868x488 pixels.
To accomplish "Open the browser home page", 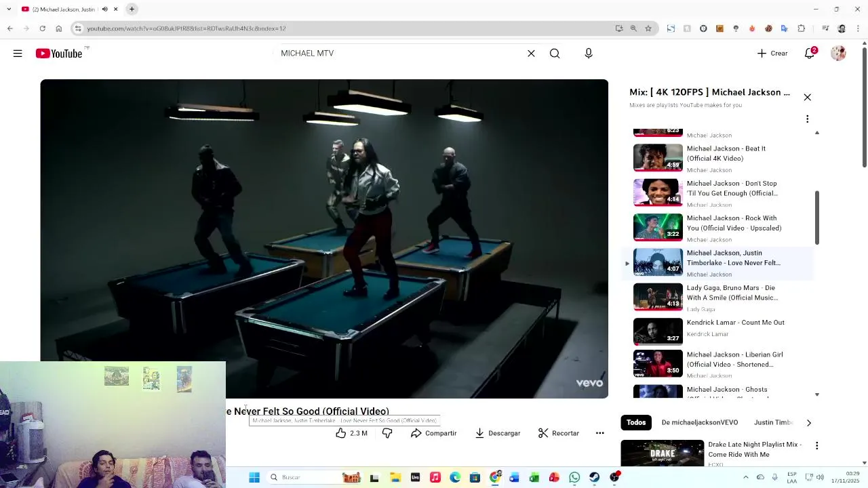I will (x=58, y=28).
